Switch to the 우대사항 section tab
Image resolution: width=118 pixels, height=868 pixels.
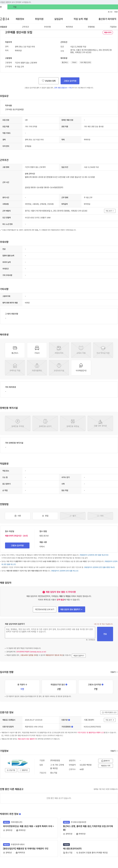click(47, 27)
